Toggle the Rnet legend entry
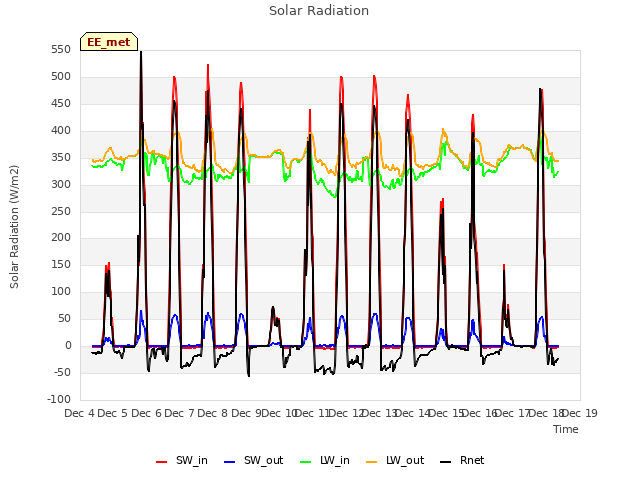The height and width of the screenshot is (480, 640). click(x=462, y=460)
